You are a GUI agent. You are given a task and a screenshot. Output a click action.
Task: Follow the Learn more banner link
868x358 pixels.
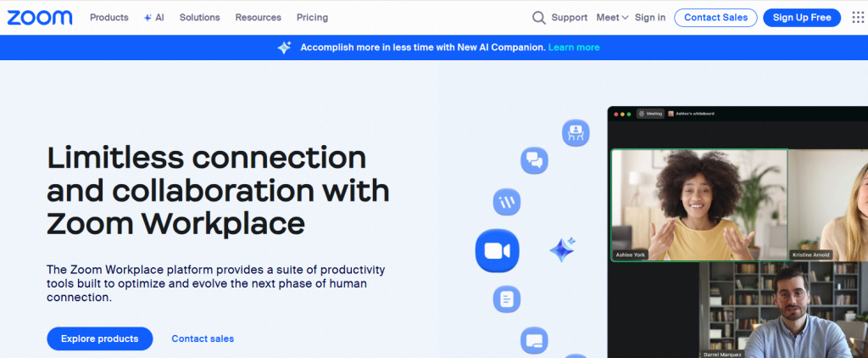574,48
